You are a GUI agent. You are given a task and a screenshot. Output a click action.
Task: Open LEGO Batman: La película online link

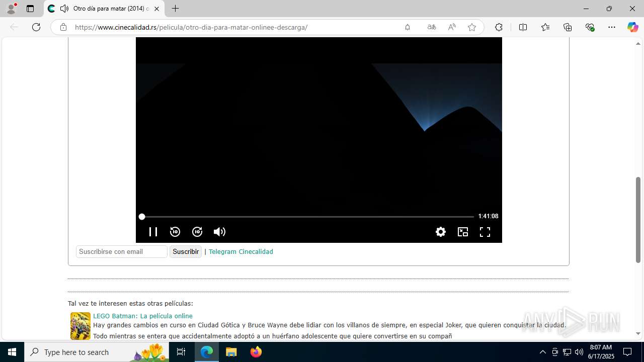click(x=143, y=316)
